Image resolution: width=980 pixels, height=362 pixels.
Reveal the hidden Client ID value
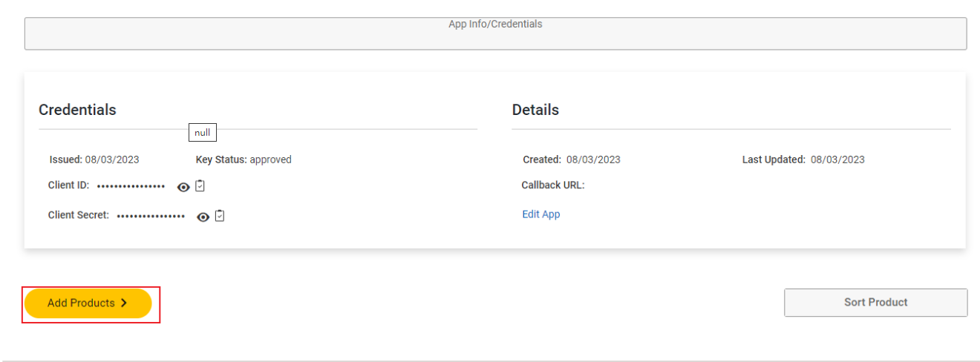pos(183,187)
